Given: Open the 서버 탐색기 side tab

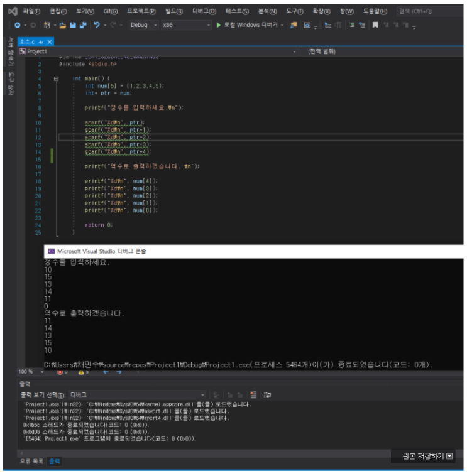Looking at the screenshot, I should click(x=11, y=51).
